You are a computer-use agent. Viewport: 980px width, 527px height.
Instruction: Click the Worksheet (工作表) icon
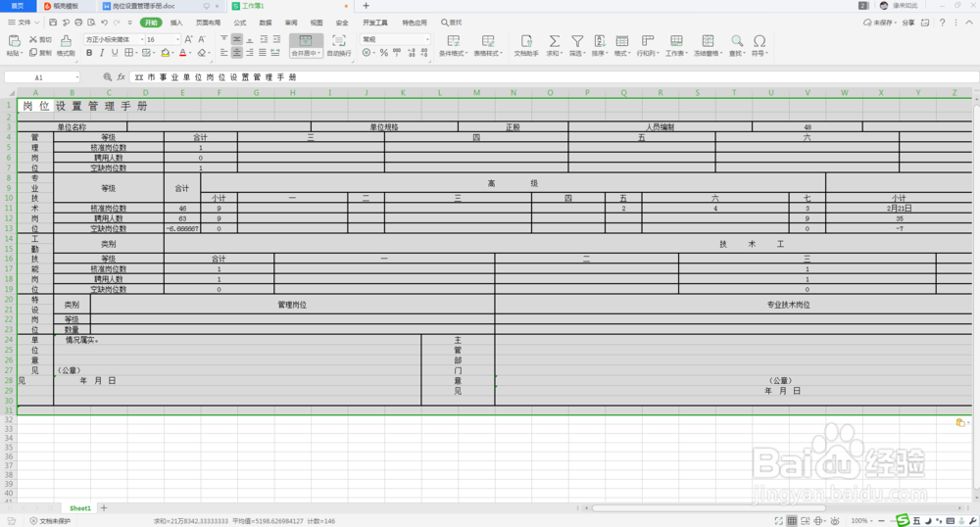click(675, 41)
